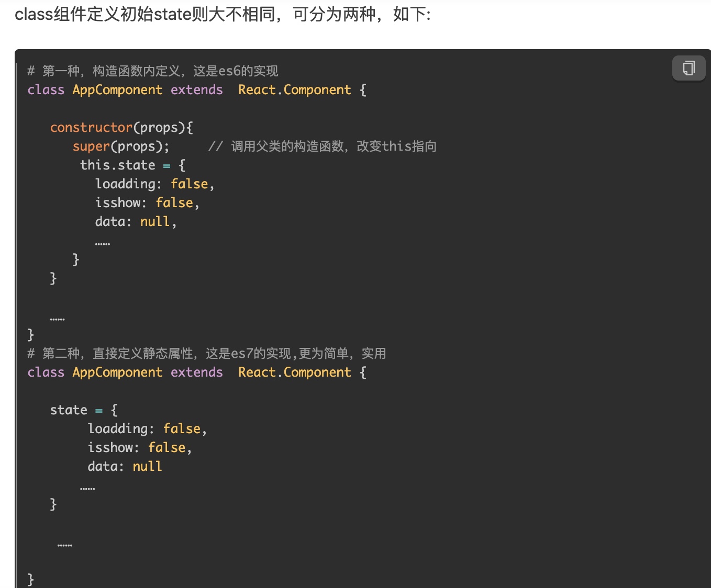Click the React.Component extends text in second class
711x588 pixels.
pos(294,372)
